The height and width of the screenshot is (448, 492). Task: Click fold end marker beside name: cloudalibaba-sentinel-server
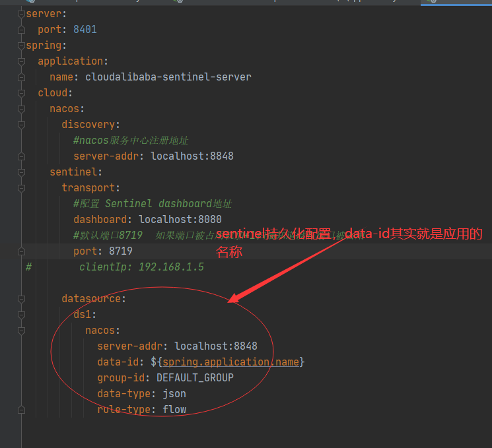coord(21,77)
